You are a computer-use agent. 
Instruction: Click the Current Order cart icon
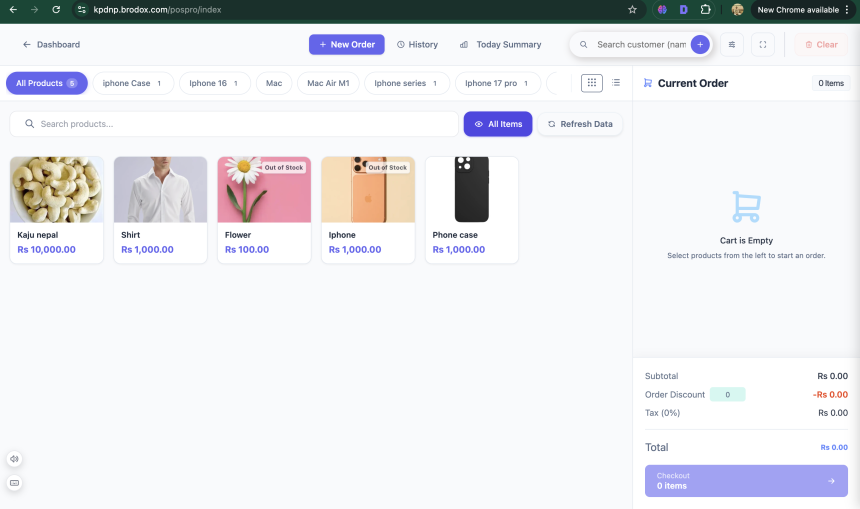[x=648, y=83]
